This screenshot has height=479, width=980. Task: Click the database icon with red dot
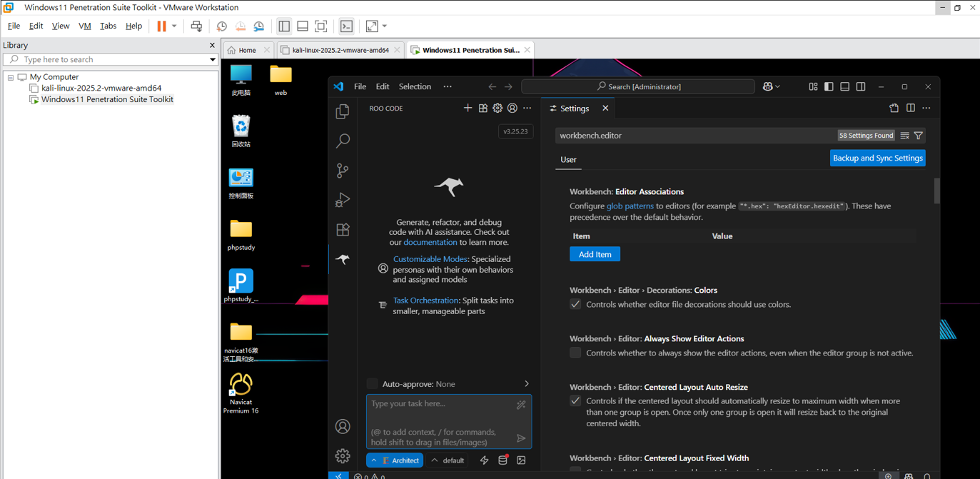502,460
